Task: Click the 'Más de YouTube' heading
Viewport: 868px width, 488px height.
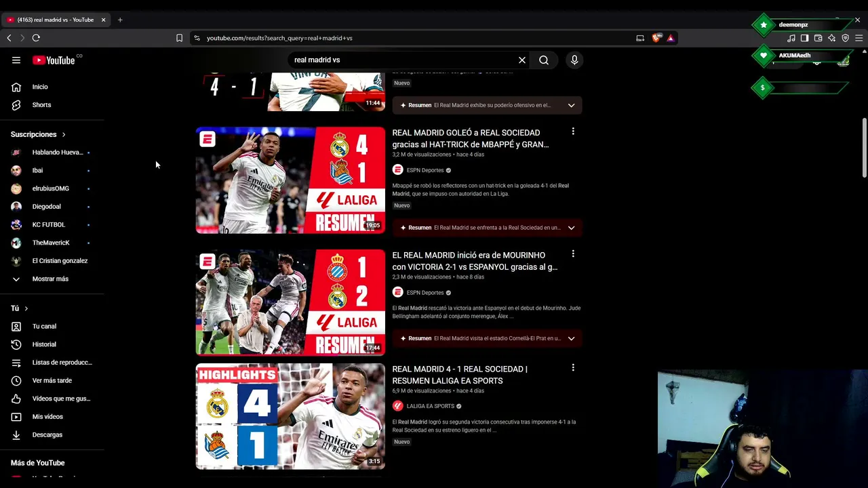Action: point(38,463)
